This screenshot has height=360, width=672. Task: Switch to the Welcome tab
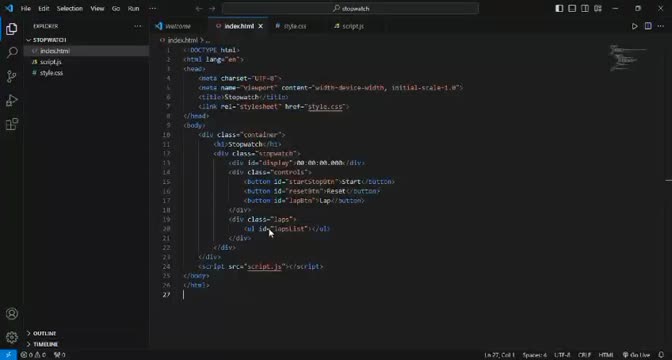[178, 26]
